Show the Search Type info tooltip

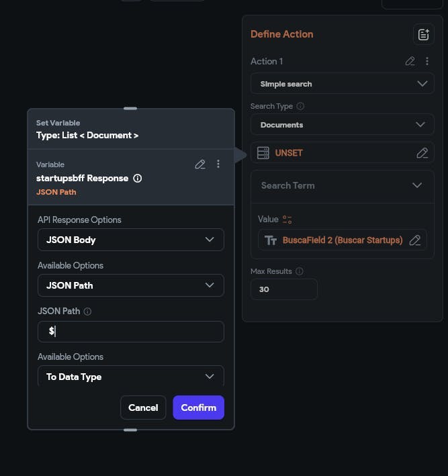[x=300, y=106]
